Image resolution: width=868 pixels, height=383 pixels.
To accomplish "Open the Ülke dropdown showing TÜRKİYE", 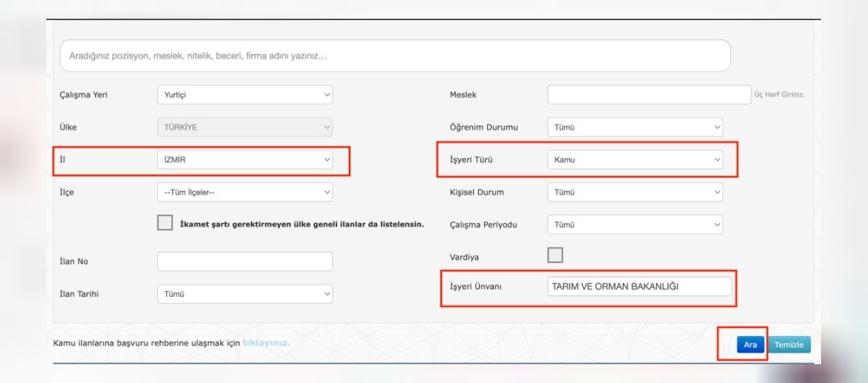I will pos(244,127).
